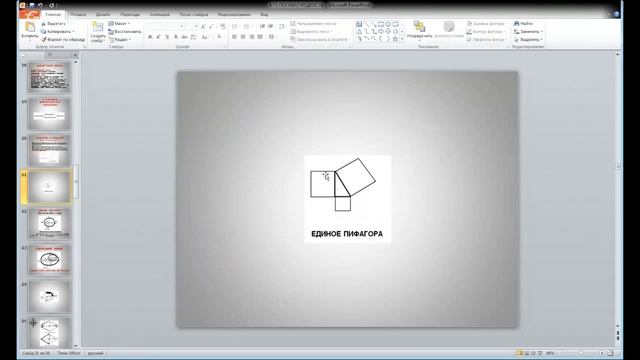Click the Вставить paste icon

[x=30, y=27]
